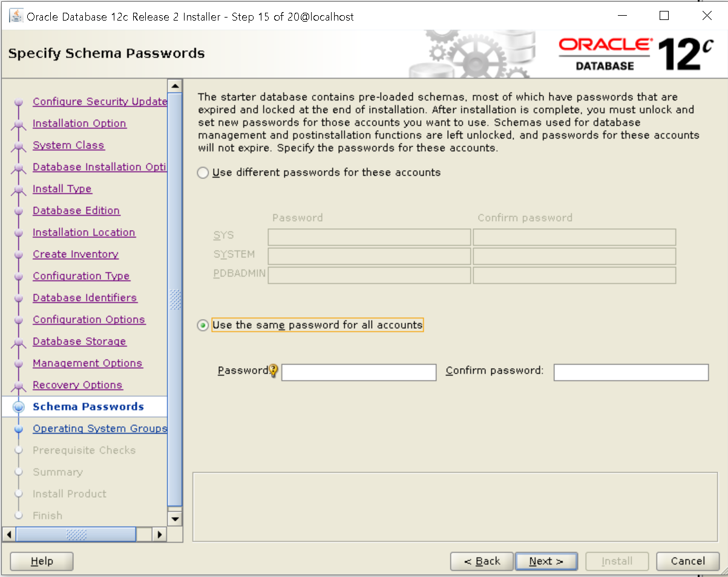Click the horizontal scrollbar left arrow
The image size is (728, 577).
click(9, 535)
